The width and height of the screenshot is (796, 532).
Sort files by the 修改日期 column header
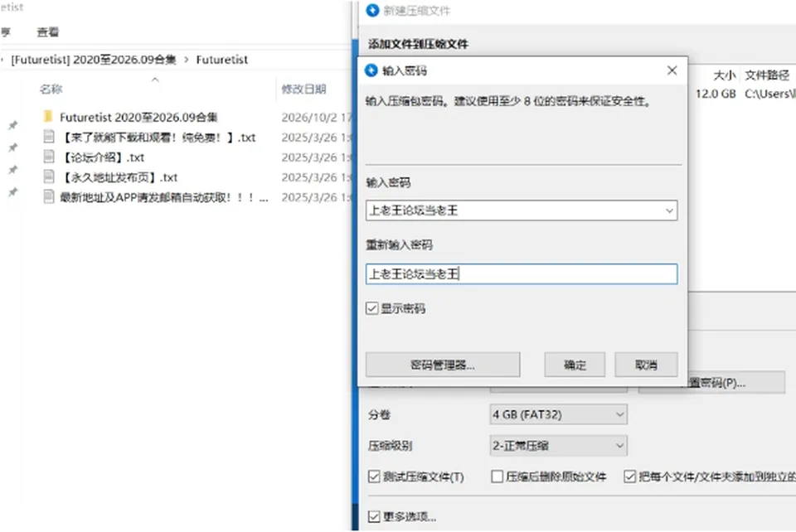303,89
